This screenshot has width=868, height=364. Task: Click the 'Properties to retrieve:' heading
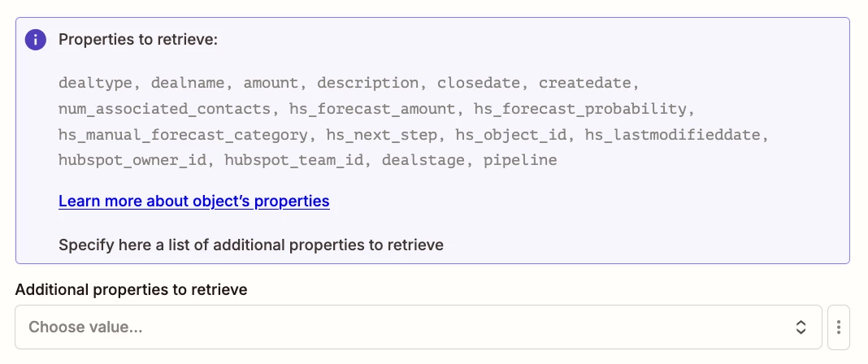click(138, 40)
